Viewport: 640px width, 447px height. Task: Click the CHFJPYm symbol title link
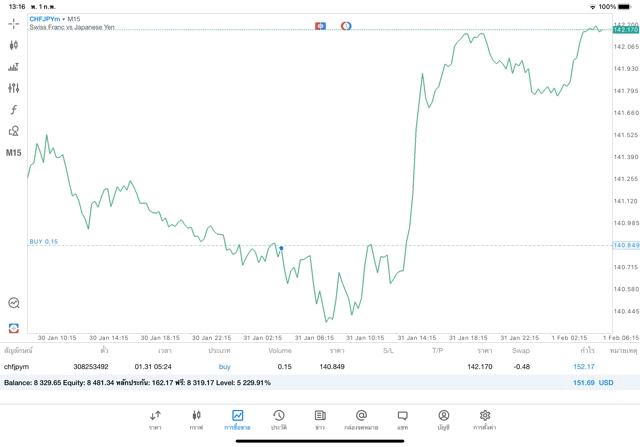(44, 19)
